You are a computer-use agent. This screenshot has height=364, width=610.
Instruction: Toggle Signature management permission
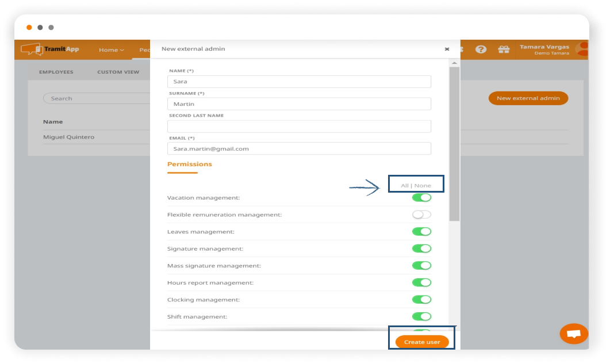421,248
